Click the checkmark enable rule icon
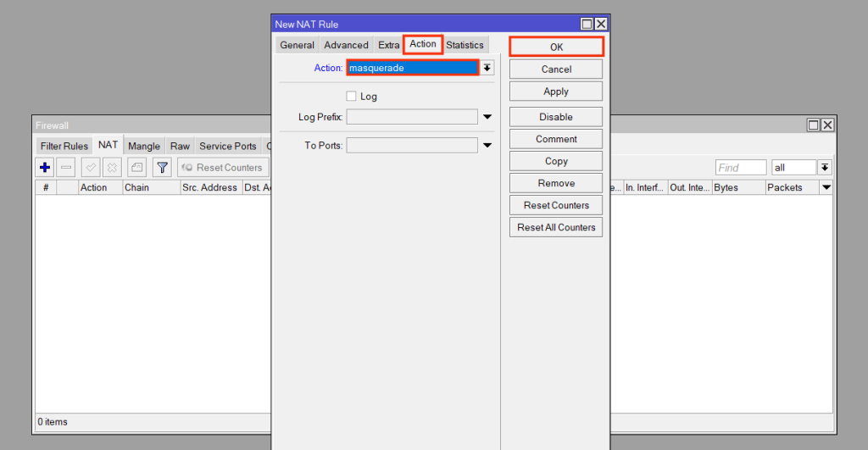The width and height of the screenshot is (868, 450). [91, 168]
